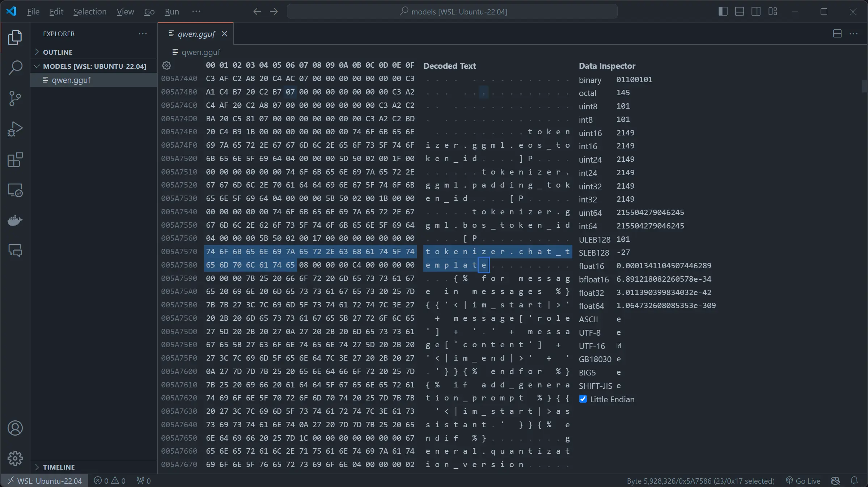This screenshot has width=868, height=487.
Task: Click the hex editor settings gear
Action: [166, 66]
